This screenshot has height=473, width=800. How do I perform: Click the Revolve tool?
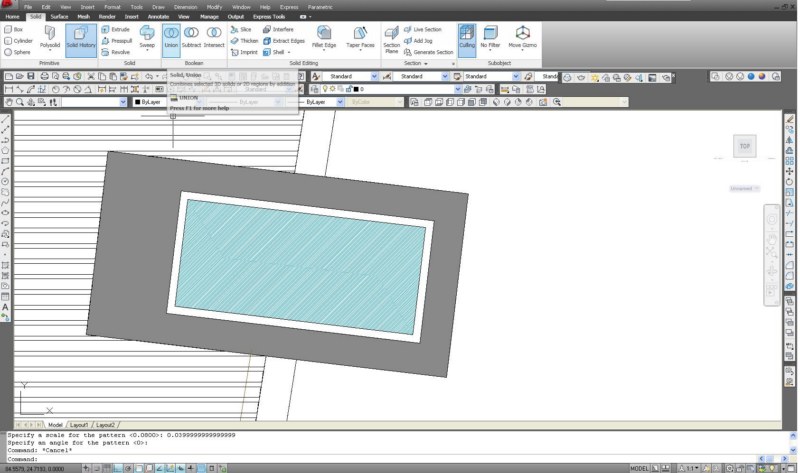(116, 52)
